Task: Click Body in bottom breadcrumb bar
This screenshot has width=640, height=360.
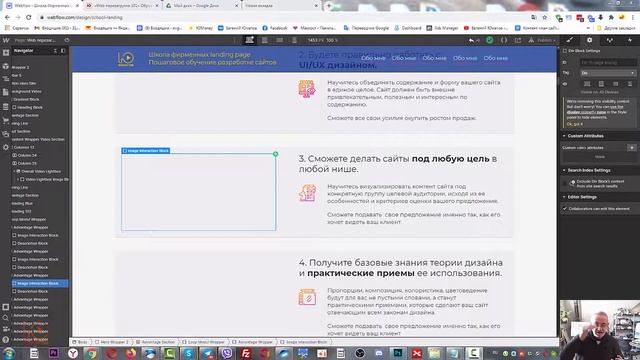Action: point(80,342)
